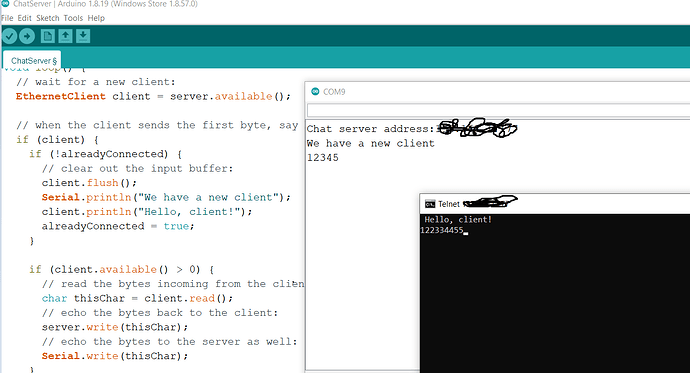Click the serial monitor send input field
This screenshot has width=690, height=373.
tap(498, 110)
